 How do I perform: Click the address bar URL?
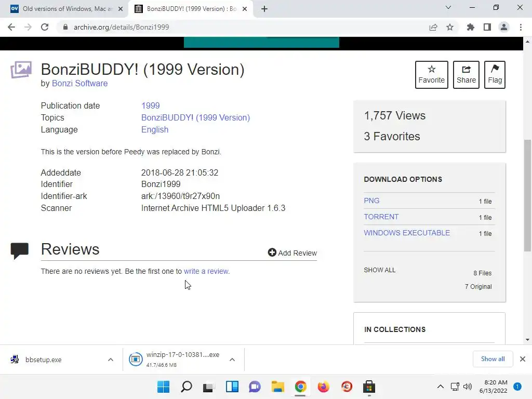point(121,27)
